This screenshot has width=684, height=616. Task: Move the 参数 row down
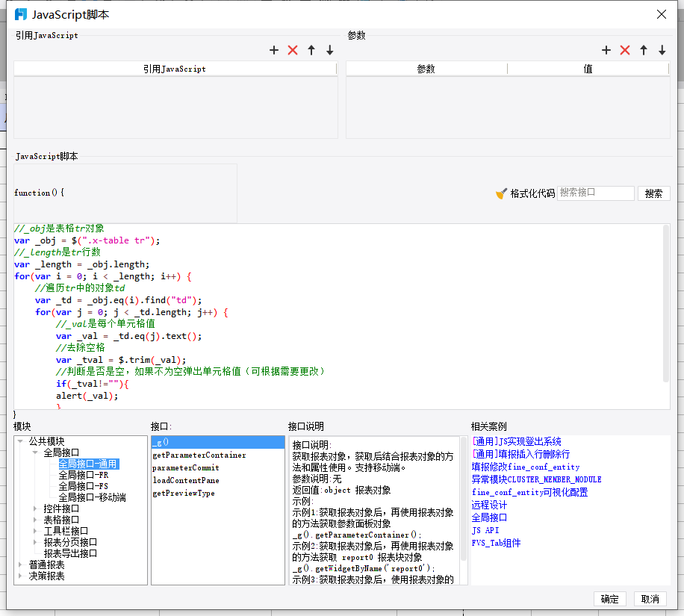pyautogui.click(x=662, y=50)
